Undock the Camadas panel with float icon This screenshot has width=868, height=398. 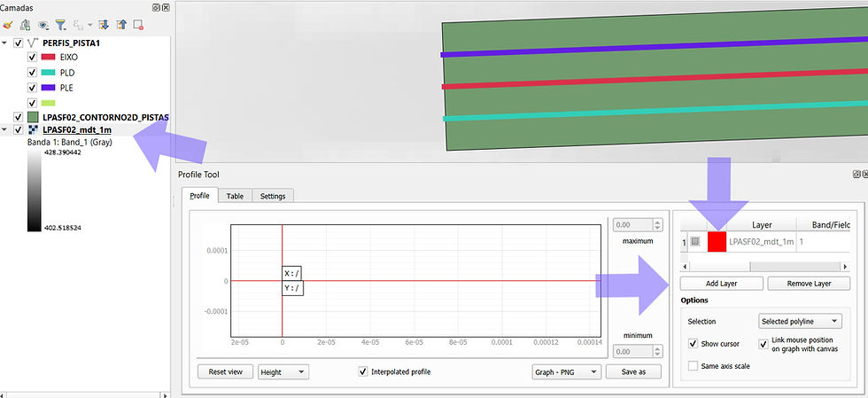tap(156, 8)
